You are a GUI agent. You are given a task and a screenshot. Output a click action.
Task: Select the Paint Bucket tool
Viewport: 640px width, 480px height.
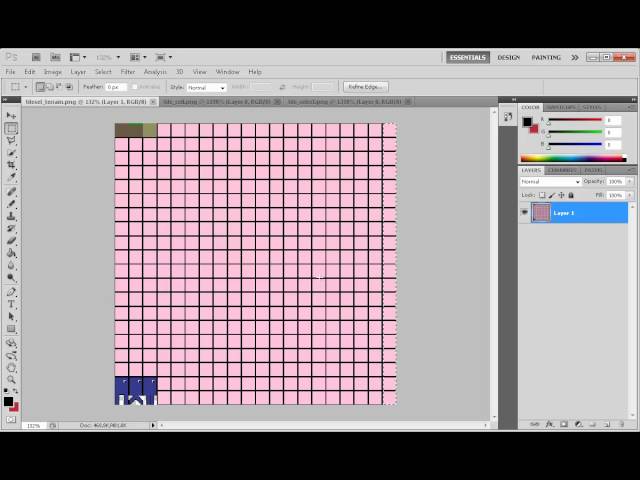11,253
